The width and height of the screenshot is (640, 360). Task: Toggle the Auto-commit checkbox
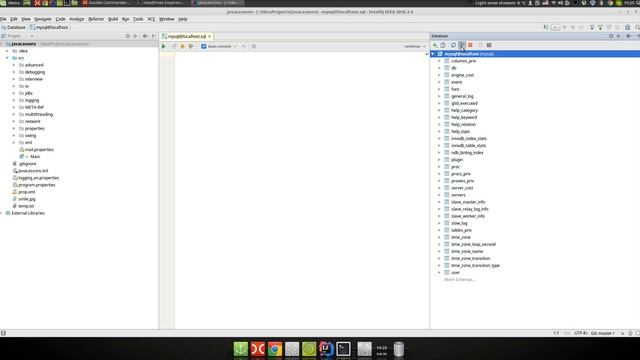(x=204, y=47)
